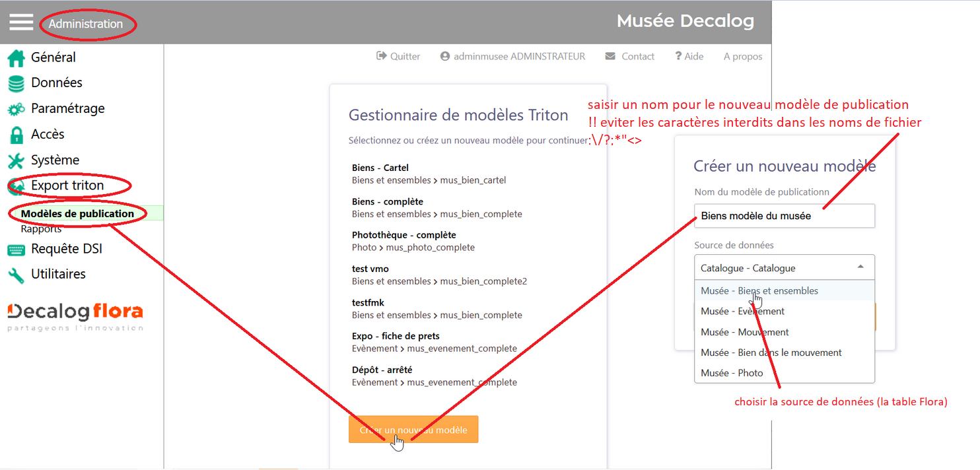Click the Administration header title
This screenshot has width=980, height=470.
pos(86,24)
